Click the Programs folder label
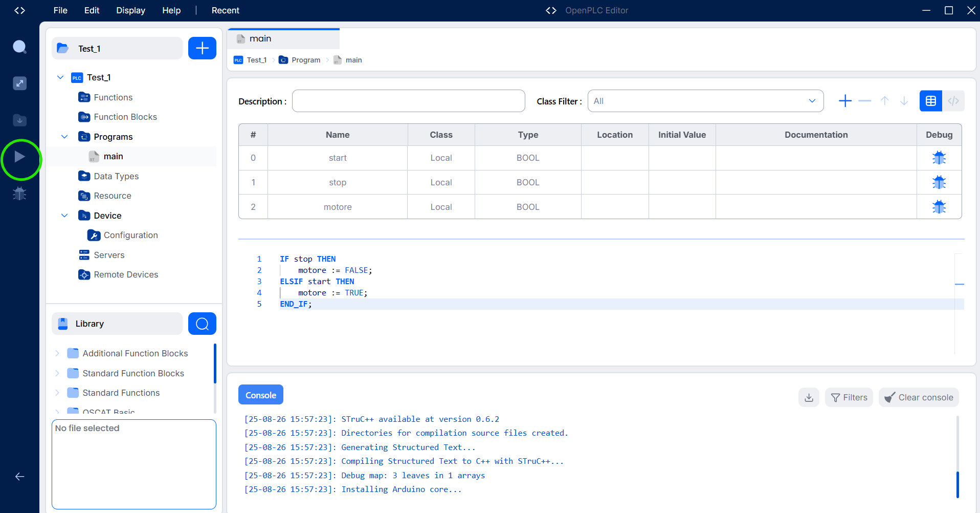 point(113,137)
